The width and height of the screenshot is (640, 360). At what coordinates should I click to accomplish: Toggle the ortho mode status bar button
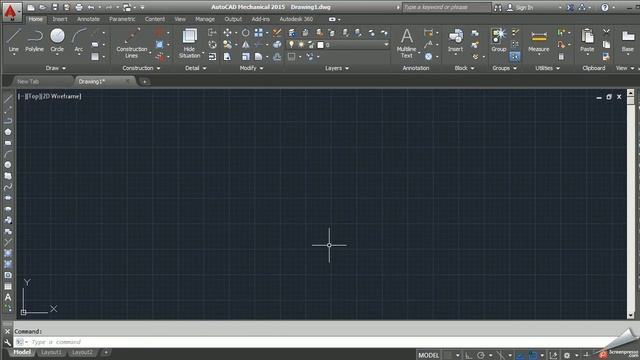click(469, 356)
